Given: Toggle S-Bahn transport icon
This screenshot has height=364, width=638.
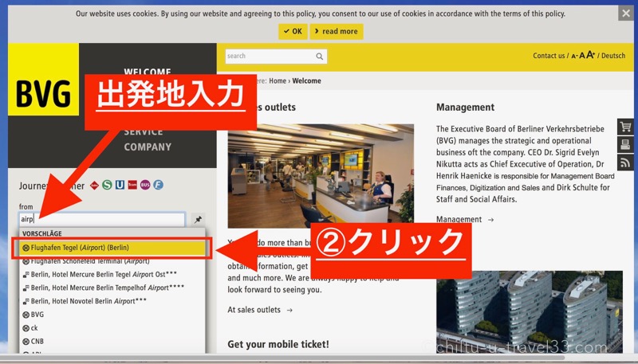Looking at the screenshot, I should [x=107, y=186].
